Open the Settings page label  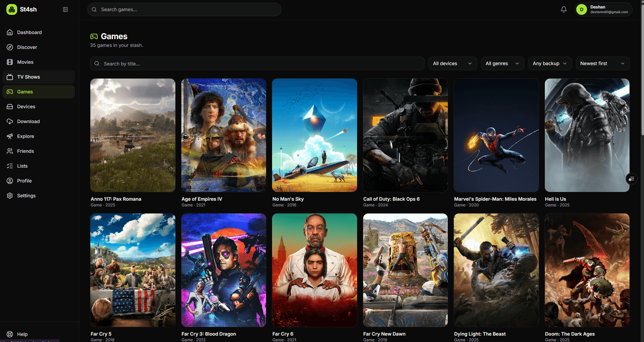(26, 196)
